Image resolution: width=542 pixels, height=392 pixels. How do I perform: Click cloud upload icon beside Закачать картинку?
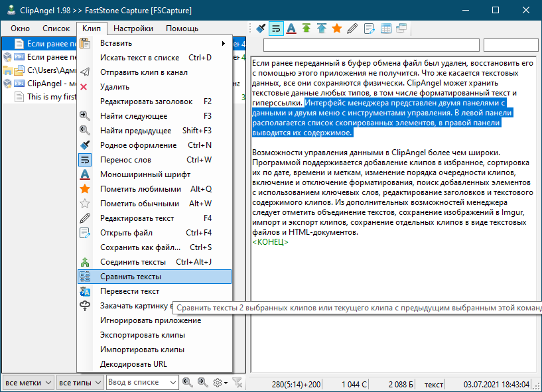tap(85, 306)
